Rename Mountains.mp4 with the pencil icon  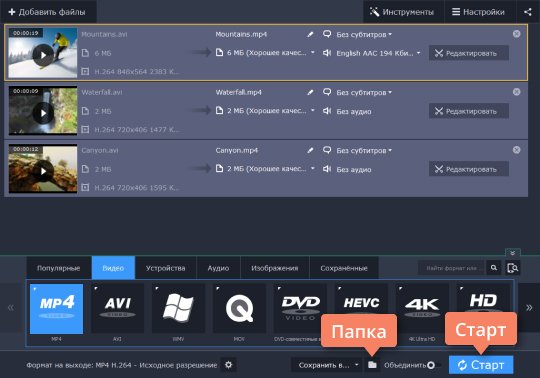[x=310, y=34]
